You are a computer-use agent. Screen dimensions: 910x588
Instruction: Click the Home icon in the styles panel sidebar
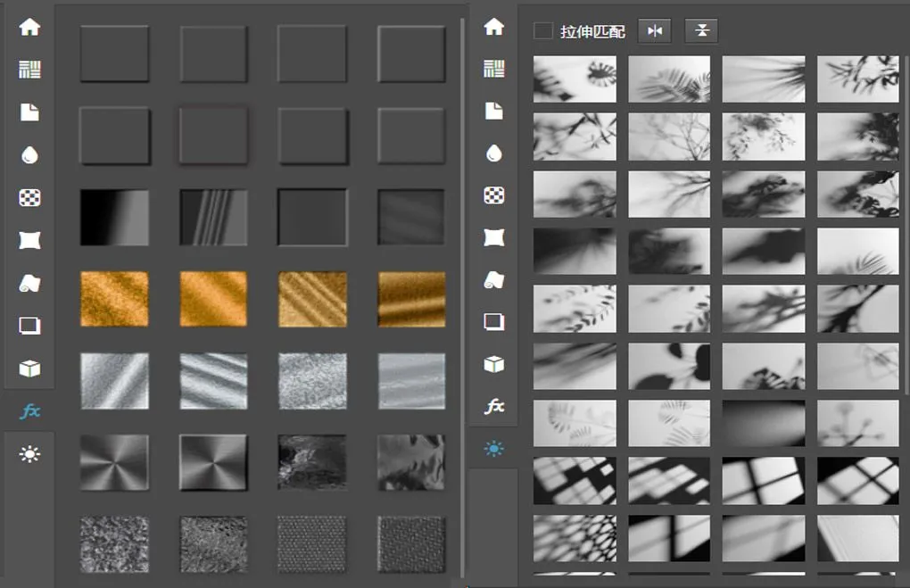pyautogui.click(x=29, y=27)
